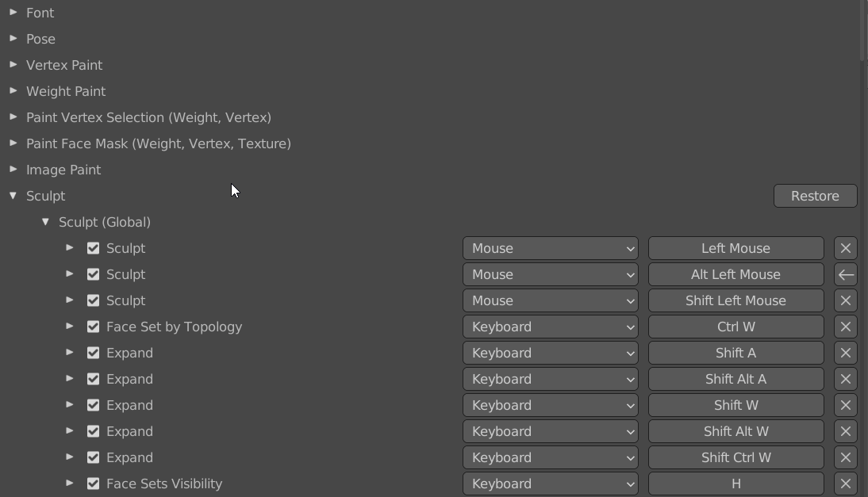
Task: Expand details of Shift W Expand item
Action: click(70, 405)
